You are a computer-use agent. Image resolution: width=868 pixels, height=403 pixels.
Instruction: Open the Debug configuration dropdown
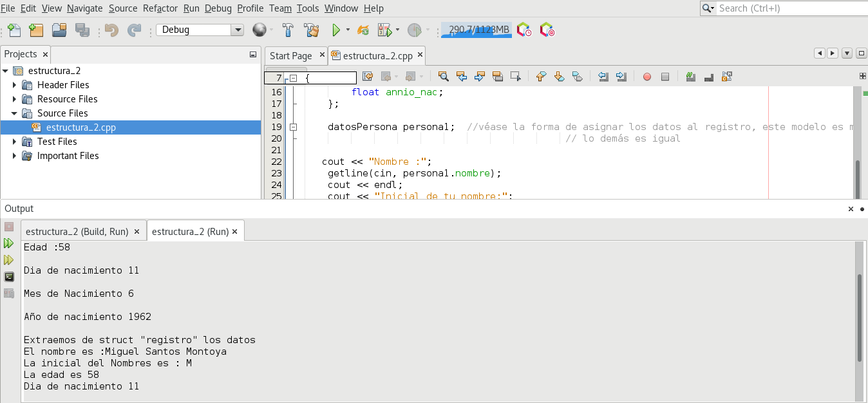[x=238, y=30]
